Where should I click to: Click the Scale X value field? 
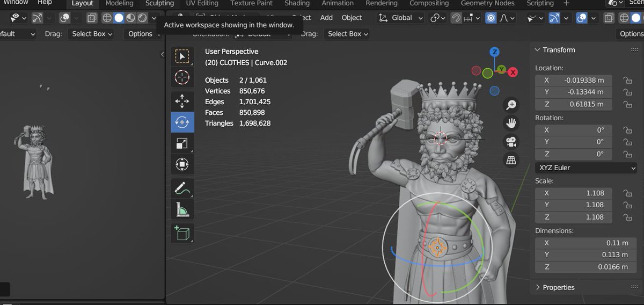[x=573, y=193]
